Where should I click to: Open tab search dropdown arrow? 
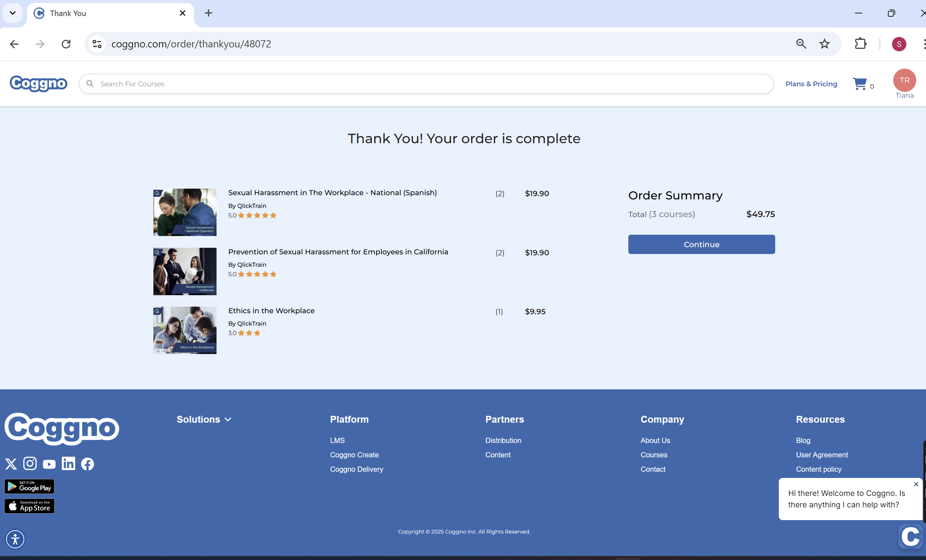click(12, 13)
